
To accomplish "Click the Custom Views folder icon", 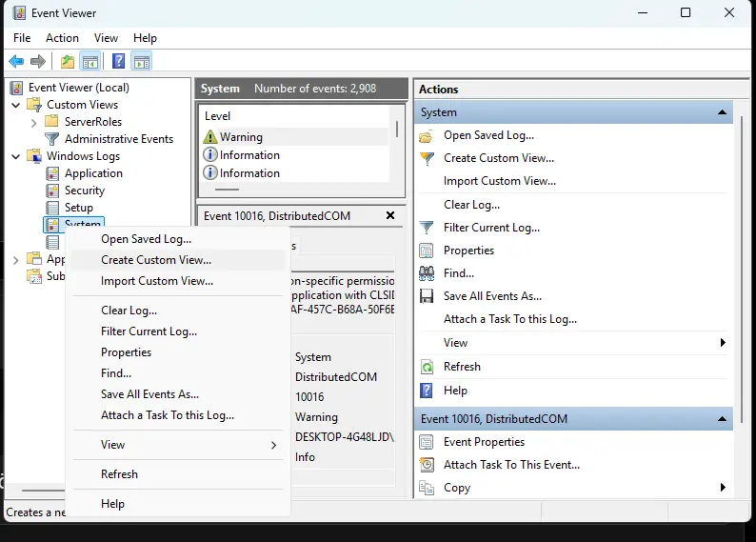I will click(34, 105).
